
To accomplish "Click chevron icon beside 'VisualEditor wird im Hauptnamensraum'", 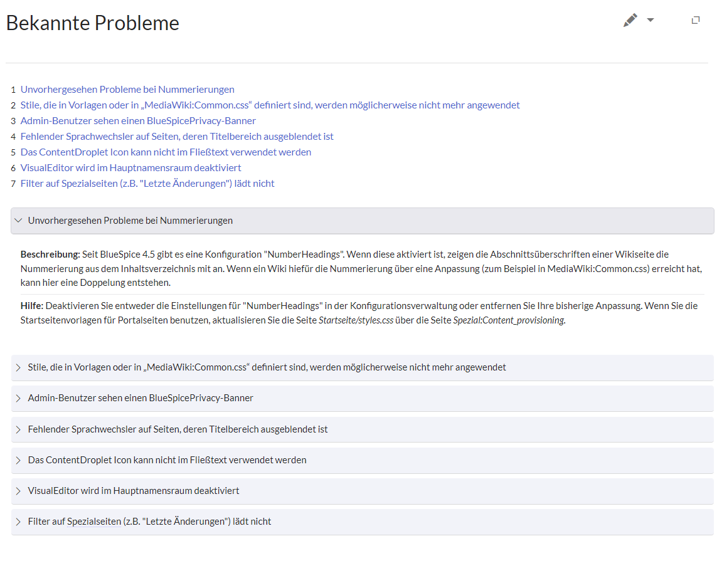I will (x=18, y=491).
